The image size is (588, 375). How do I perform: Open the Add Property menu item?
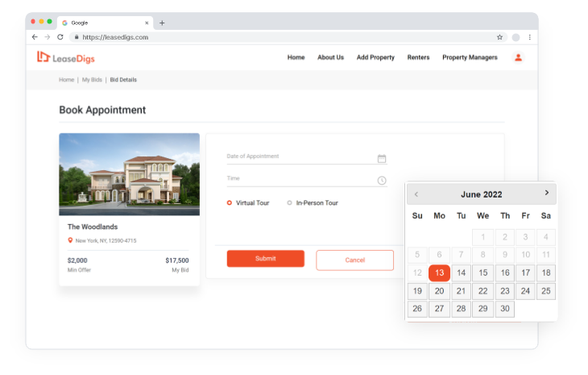coord(375,57)
